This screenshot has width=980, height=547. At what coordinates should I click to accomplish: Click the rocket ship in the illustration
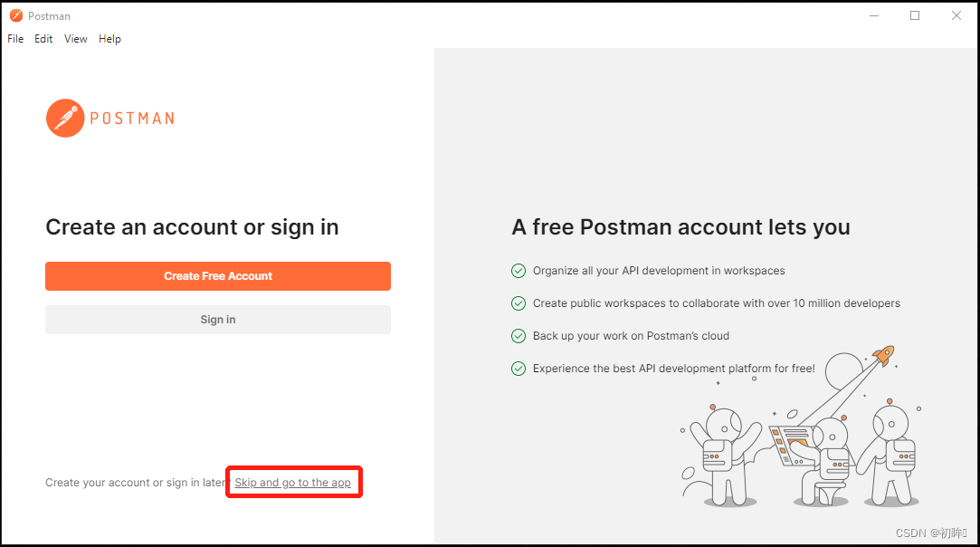point(882,357)
